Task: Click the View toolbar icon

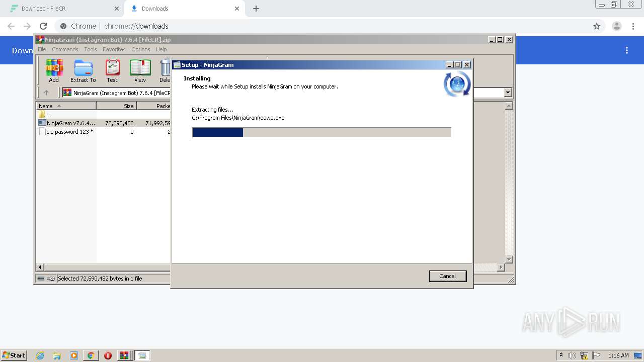Action: click(140, 71)
